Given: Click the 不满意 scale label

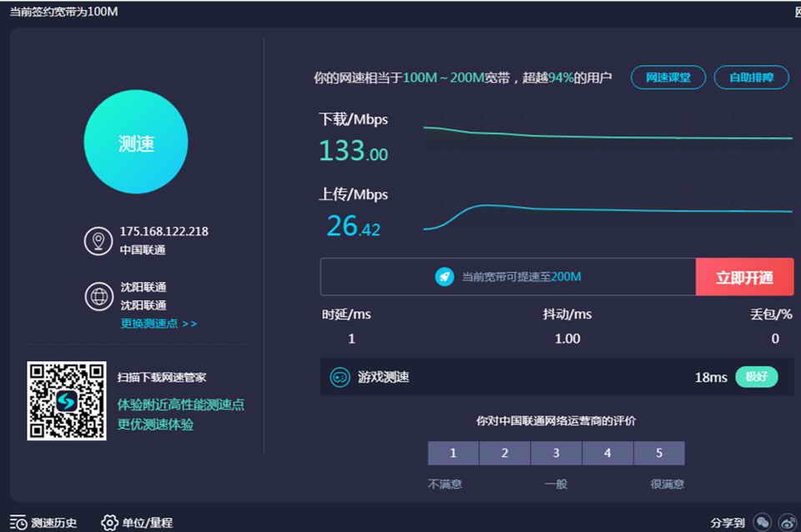Looking at the screenshot, I should pyautogui.click(x=445, y=484).
